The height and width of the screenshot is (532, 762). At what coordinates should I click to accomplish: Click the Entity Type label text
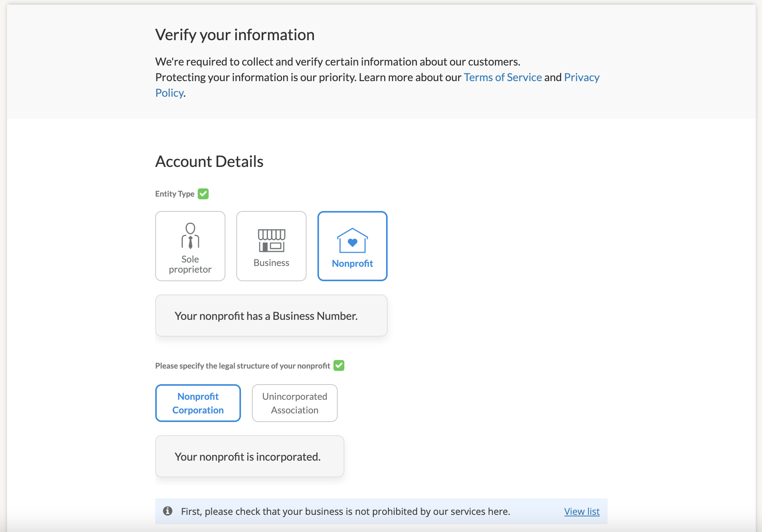click(175, 194)
